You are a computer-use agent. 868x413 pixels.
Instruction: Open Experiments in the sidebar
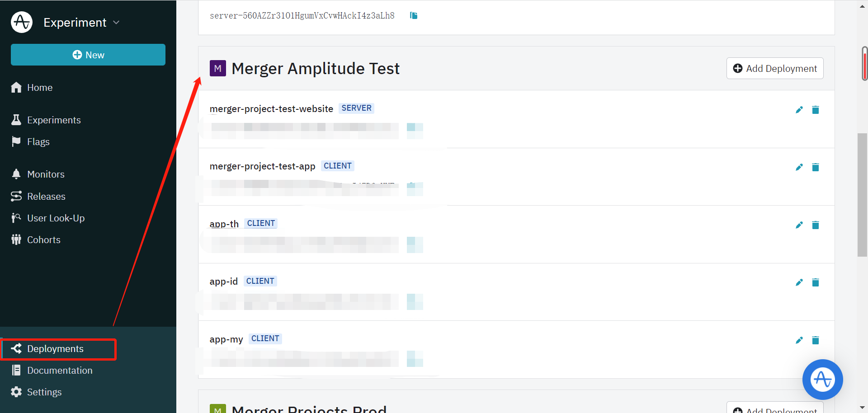pos(54,120)
